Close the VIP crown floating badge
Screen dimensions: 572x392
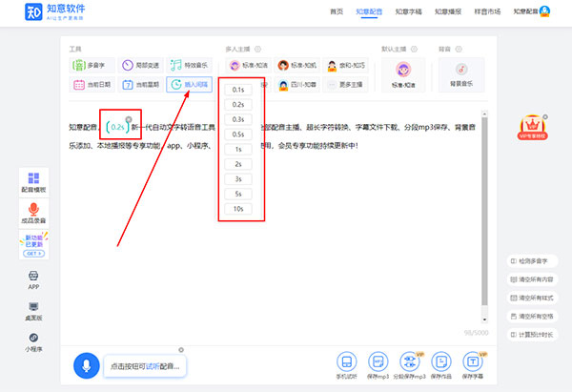point(545,116)
